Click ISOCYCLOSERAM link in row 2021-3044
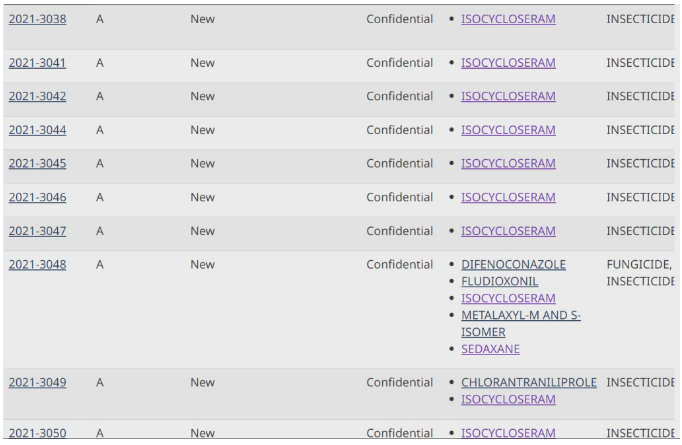 tap(508, 130)
